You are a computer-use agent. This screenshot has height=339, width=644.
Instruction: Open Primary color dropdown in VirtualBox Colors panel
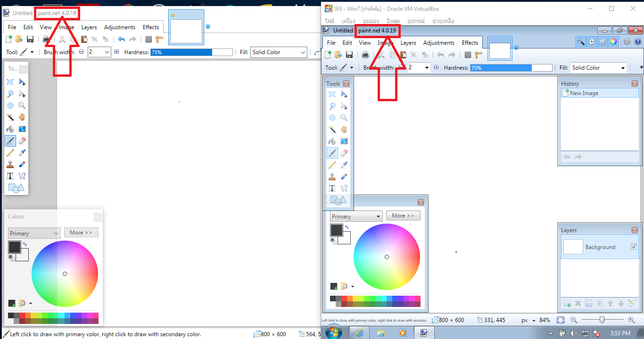(356, 217)
